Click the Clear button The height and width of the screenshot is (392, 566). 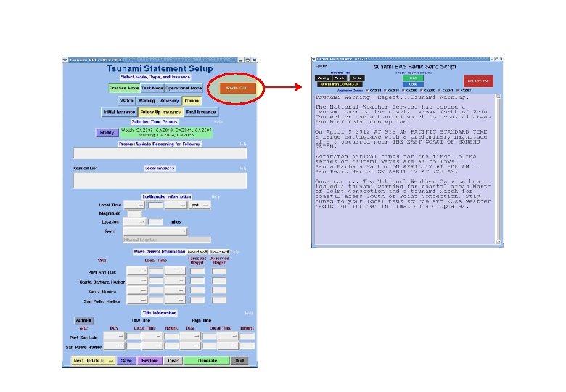coord(173,361)
